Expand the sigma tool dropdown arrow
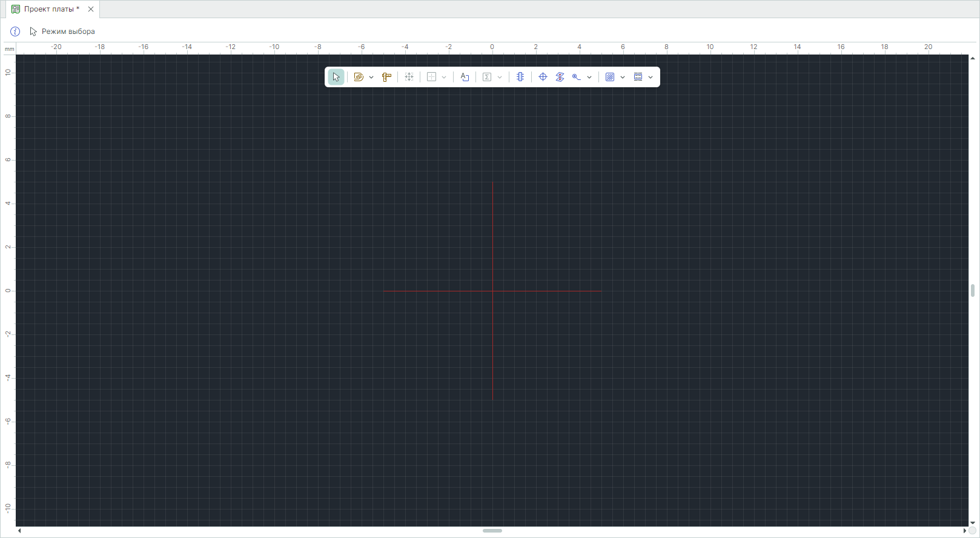 (x=500, y=77)
